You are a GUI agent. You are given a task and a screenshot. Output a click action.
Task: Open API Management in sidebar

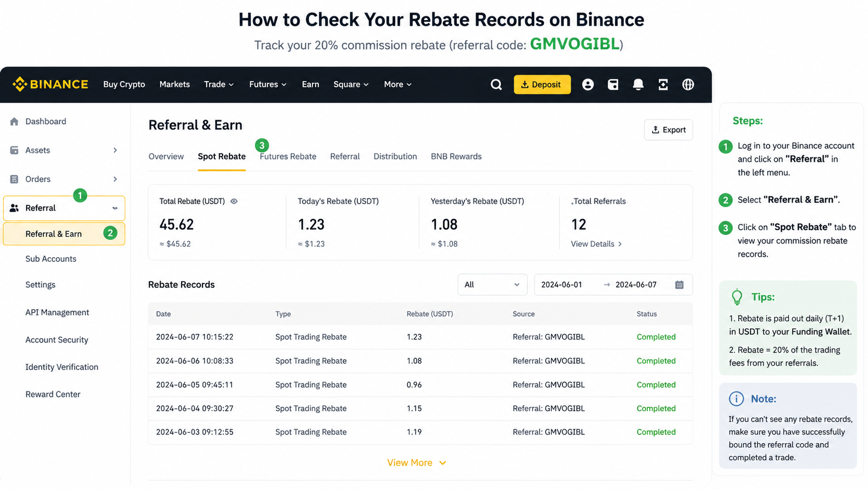click(57, 312)
